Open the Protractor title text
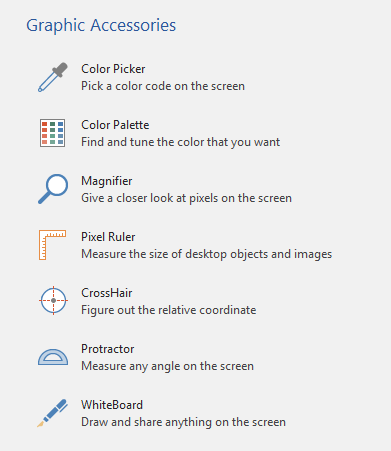The image size is (391, 451). (x=108, y=349)
